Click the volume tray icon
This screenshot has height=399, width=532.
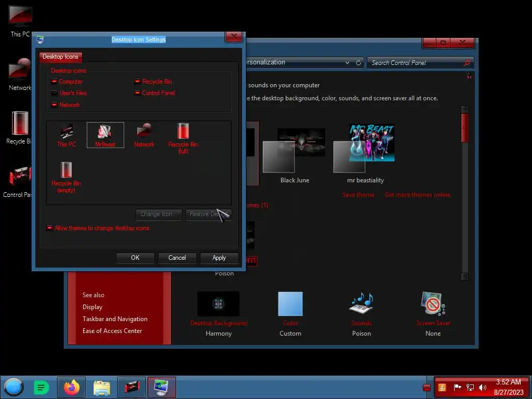(482, 388)
